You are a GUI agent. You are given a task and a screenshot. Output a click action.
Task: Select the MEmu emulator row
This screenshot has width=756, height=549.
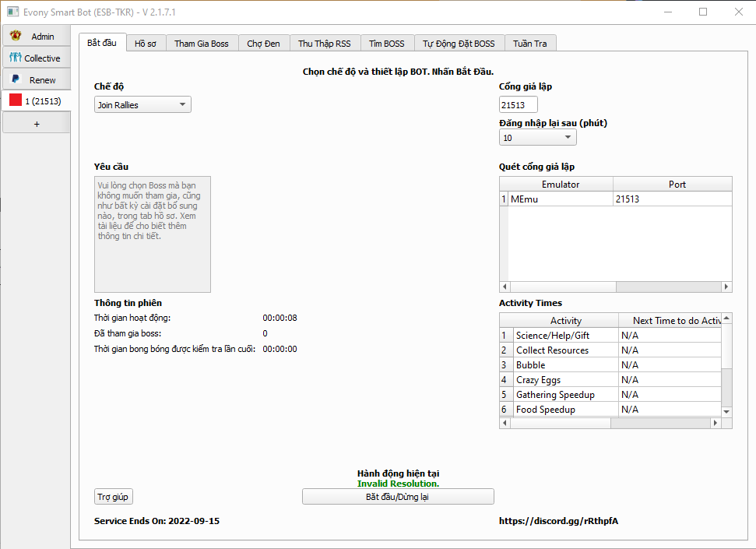(x=561, y=199)
